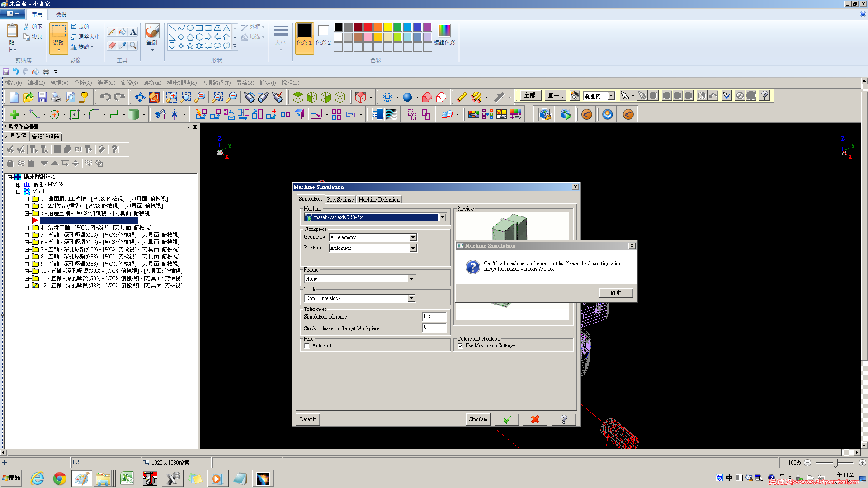Click the Mastercam Print Preview icon
The height and width of the screenshot is (488, 868).
click(x=70, y=97)
